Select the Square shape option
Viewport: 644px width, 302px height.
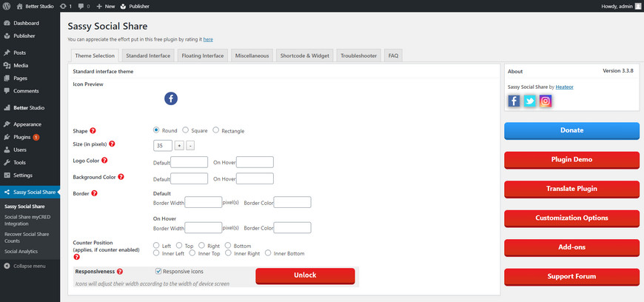coord(185,130)
